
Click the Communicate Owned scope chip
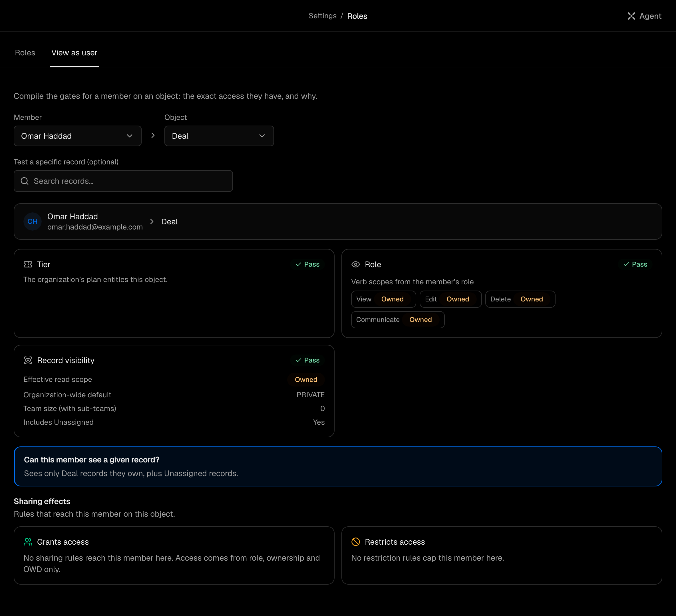pyautogui.click(x=398, y=320)
